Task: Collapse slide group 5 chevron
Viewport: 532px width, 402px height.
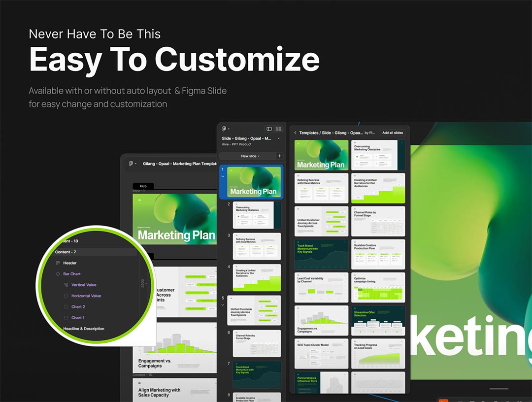Action: 223,305
